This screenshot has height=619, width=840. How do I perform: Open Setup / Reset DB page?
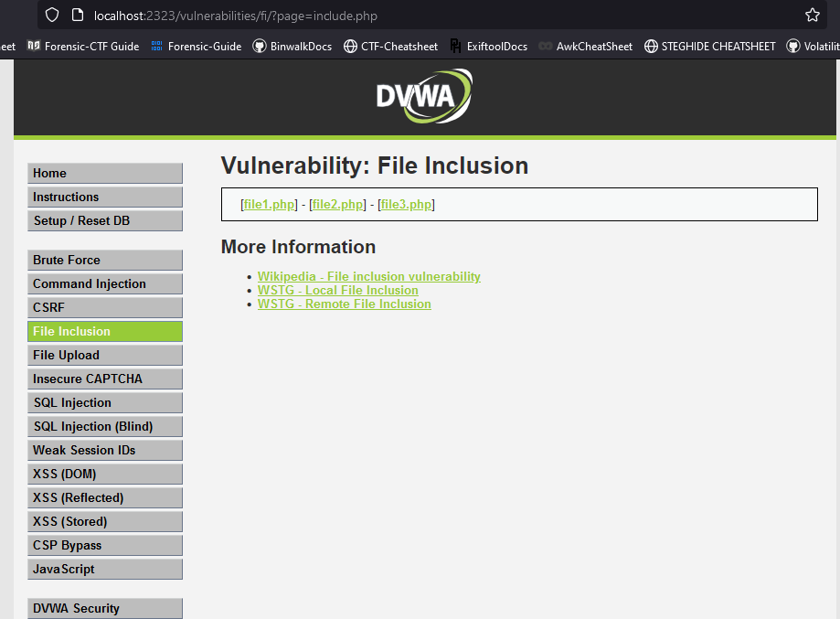(x=105, y=220)
